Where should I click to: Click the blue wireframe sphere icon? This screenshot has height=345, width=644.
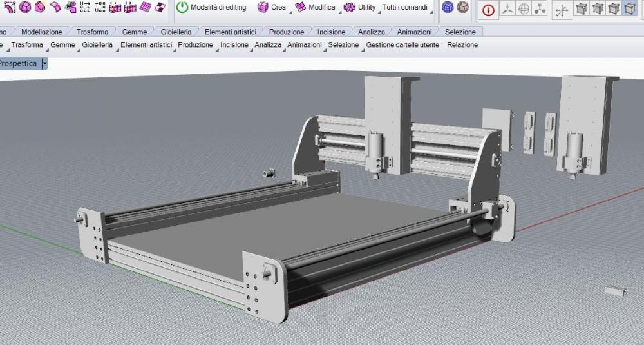[x=448, y=8]
